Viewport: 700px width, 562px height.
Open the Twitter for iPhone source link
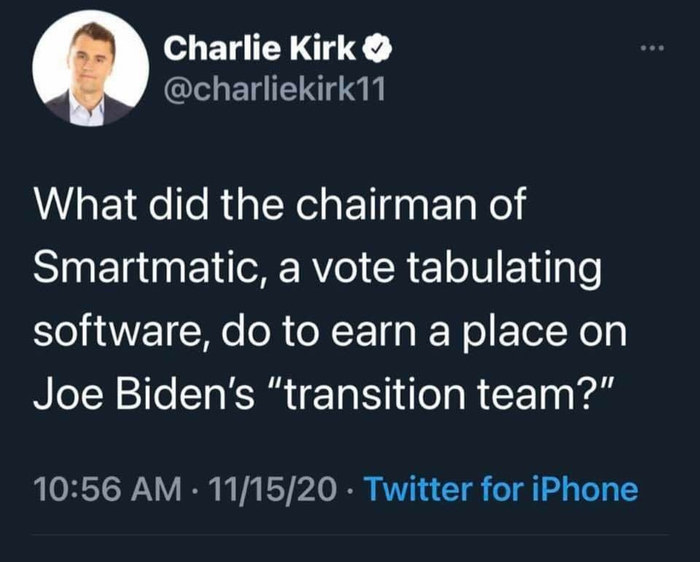(x=500, y=490)
